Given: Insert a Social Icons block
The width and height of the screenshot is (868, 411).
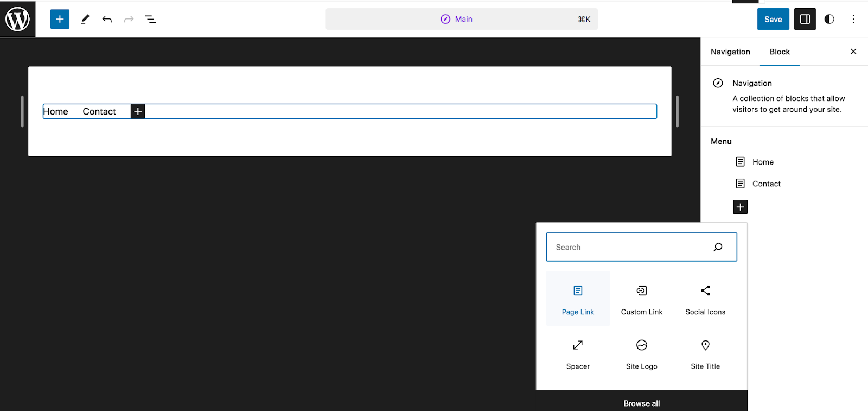Looking at the screenshot, I should (705, 299).
